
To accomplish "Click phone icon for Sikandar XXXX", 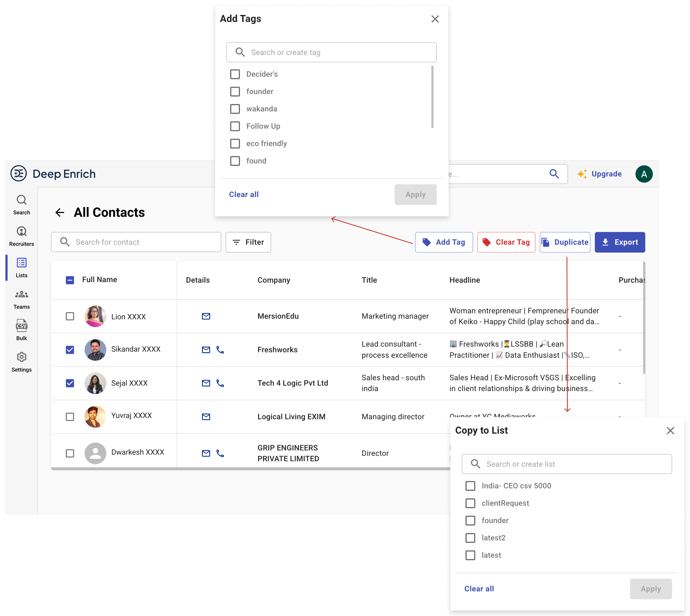I will pos(220,350).
